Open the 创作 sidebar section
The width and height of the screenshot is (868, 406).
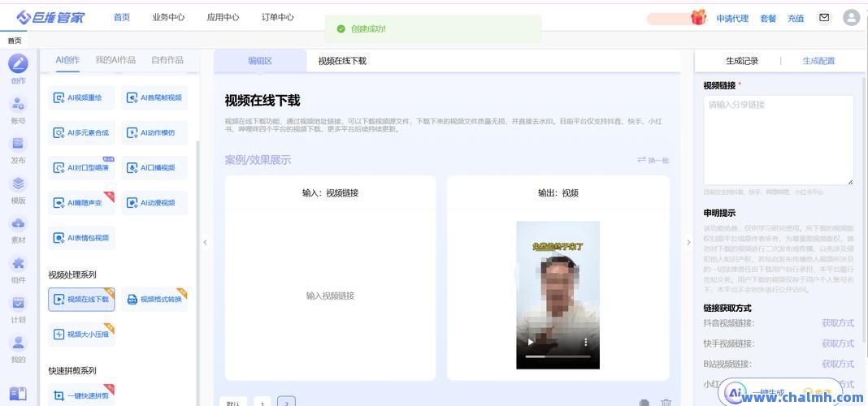[x=18, y=69]
